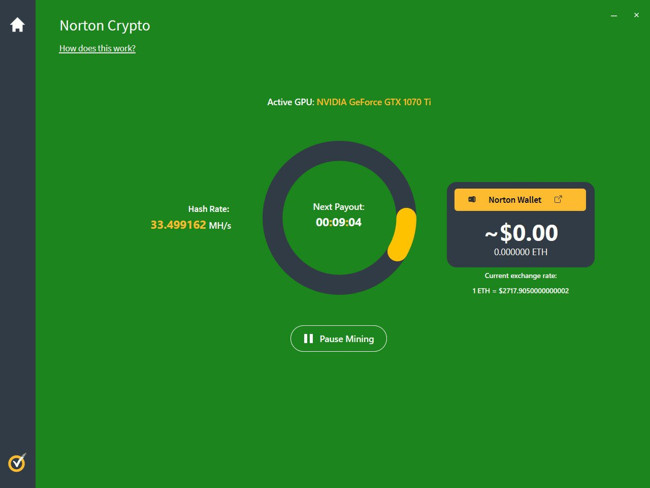Open the Norton Wallet button
This screenshot has height=488, width=650.
coord(520,200)
